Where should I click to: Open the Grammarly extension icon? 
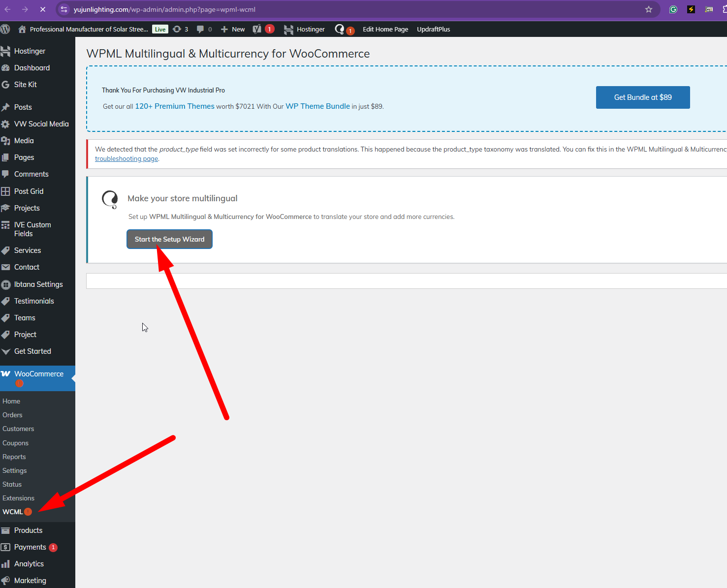pyautogui.click(x=673, y=9)
